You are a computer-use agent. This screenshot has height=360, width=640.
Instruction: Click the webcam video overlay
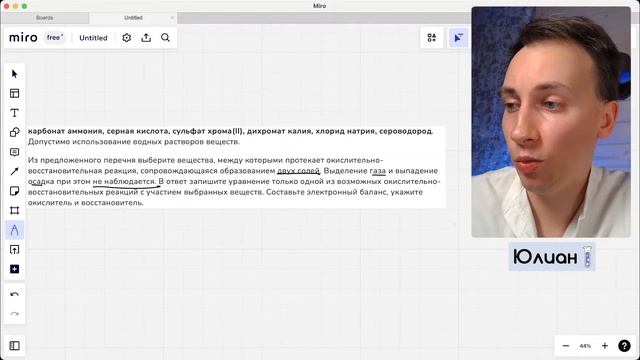pos(551,122)
